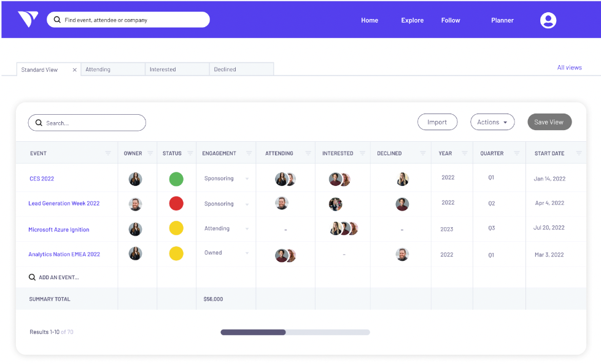Open filter icon on ATTENDING column

[308, 153]
